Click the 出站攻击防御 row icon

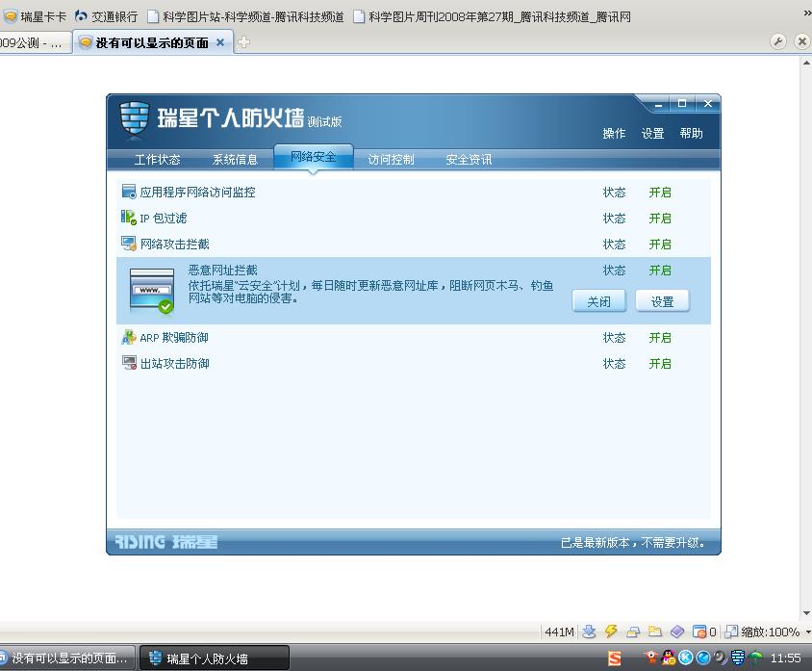129,363
